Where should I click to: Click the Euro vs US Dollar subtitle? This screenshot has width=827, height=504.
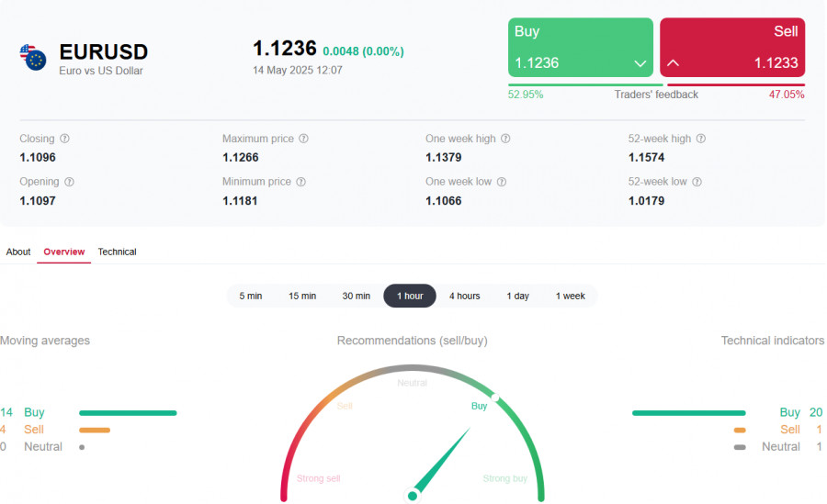(x=101, y=71)
